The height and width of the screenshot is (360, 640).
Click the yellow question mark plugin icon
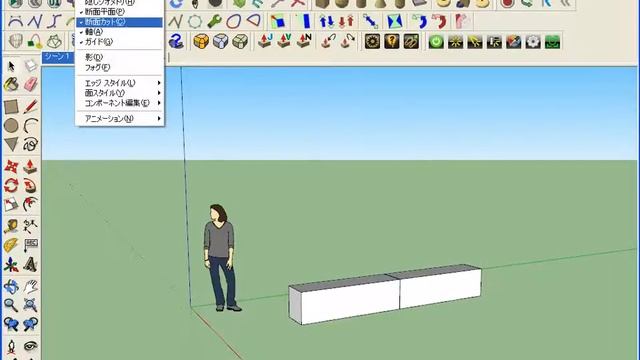[391, 42]
